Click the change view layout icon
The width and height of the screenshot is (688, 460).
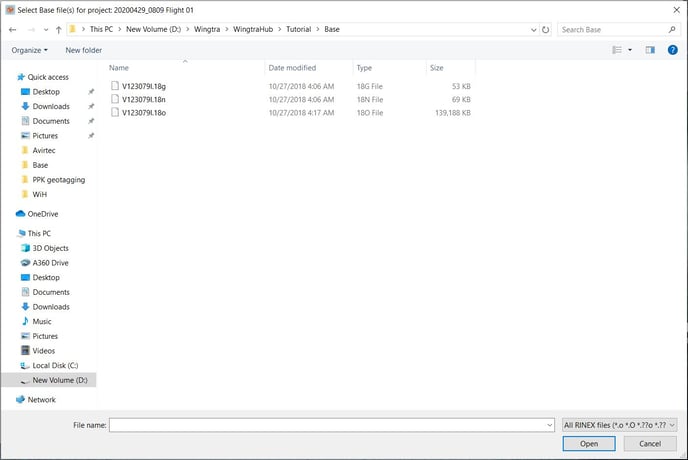pyautogui.click(x=618, y=49)
